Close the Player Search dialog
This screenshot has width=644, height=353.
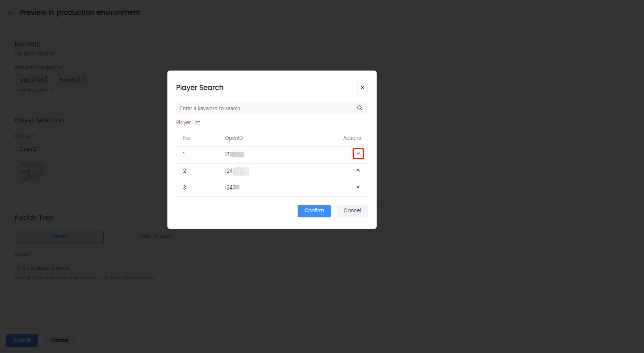(x=362, y=88)
